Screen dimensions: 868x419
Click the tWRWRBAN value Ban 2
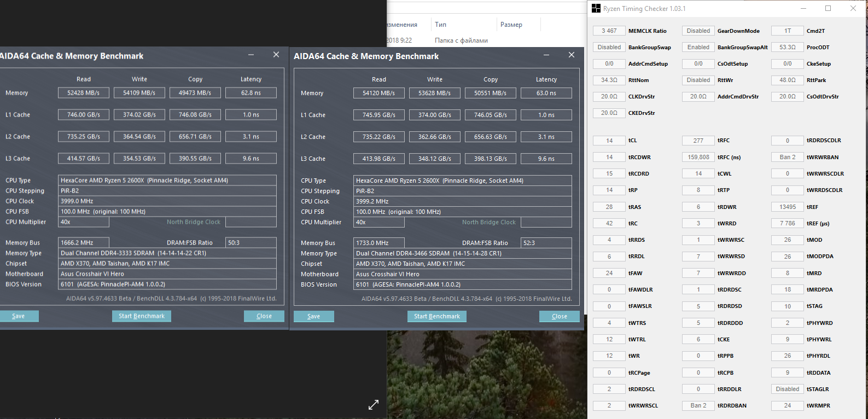click(788, 157)
